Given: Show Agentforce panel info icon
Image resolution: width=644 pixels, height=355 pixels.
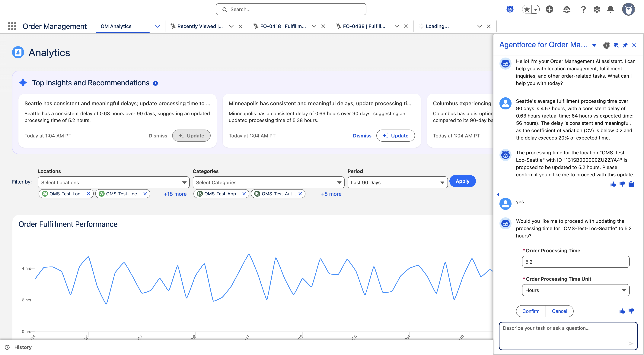Looking at the screenshot, I should pos(607,45).
